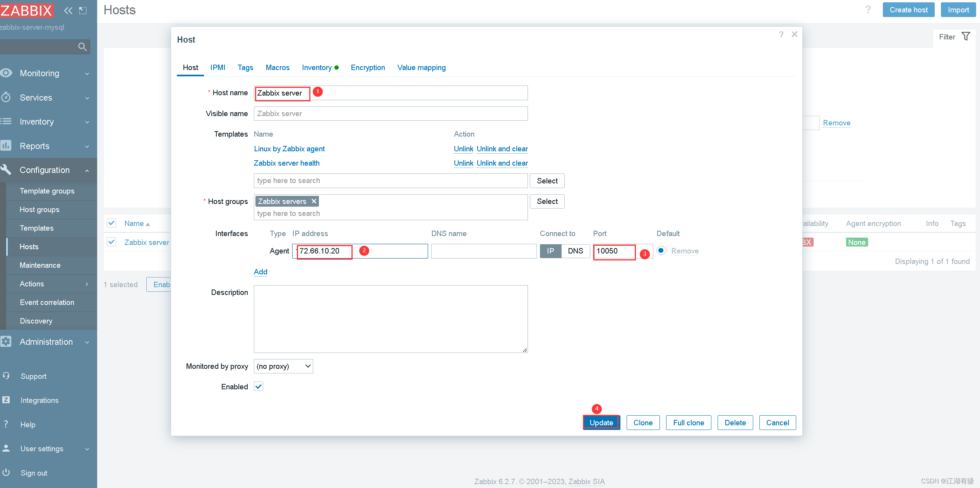This screenshot has width=980, height=488.
Task: Close the Host dialog with the X
Action: (795, 34)
